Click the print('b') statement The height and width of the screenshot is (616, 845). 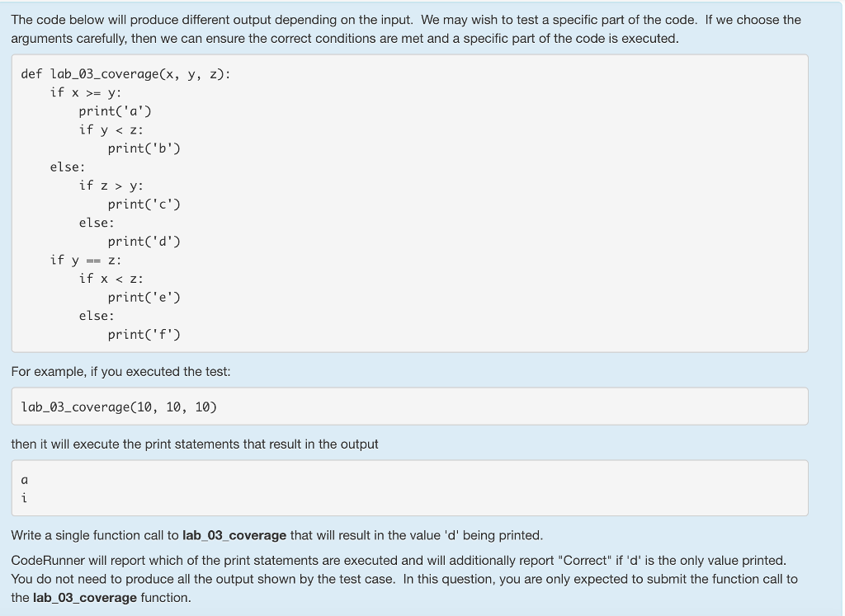(x=144, y=148)
